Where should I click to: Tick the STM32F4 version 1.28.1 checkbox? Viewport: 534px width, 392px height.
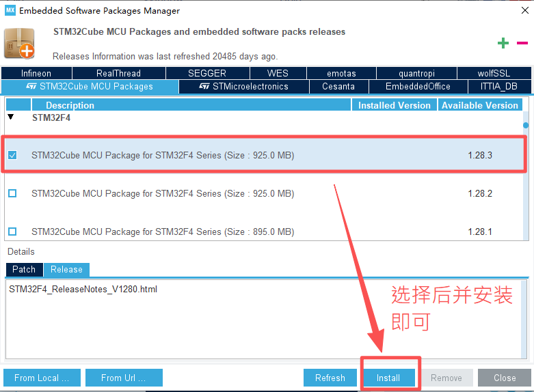coord(12,232)
